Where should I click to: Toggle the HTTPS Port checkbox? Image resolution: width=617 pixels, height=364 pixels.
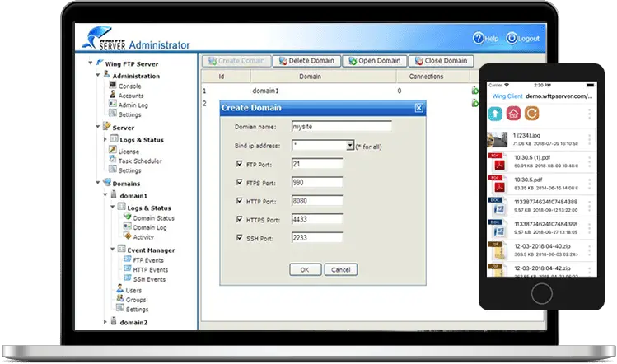(x=239, y=219)
